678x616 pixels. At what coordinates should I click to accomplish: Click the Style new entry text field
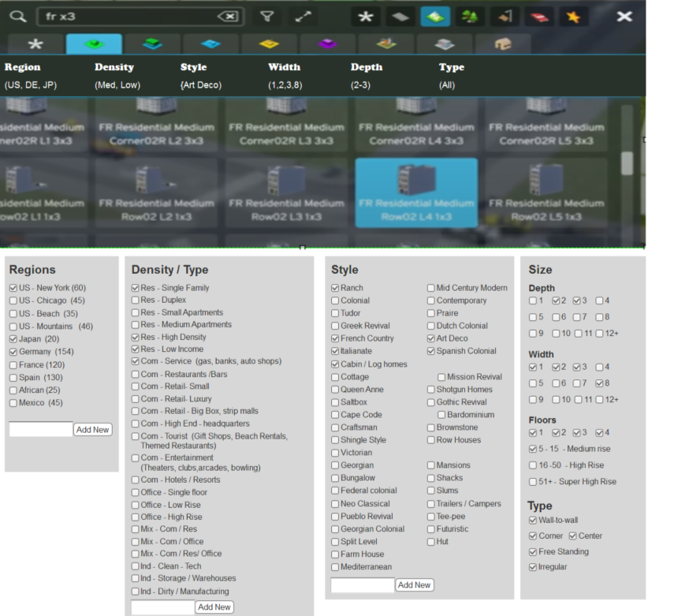pyautogui.click(x=363, y=585)
